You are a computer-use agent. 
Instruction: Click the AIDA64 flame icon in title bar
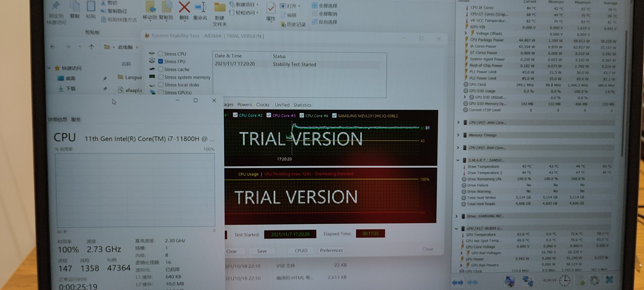(147, 35)
